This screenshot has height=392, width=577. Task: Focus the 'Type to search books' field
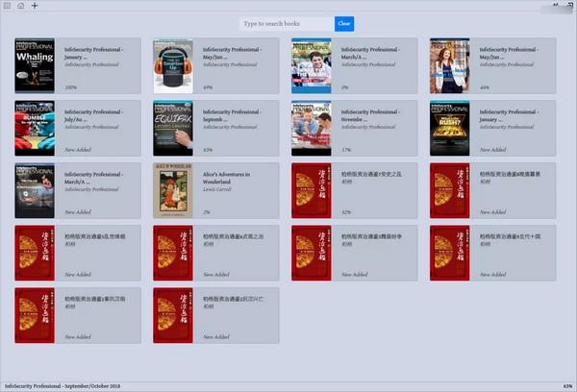(287, 23)
